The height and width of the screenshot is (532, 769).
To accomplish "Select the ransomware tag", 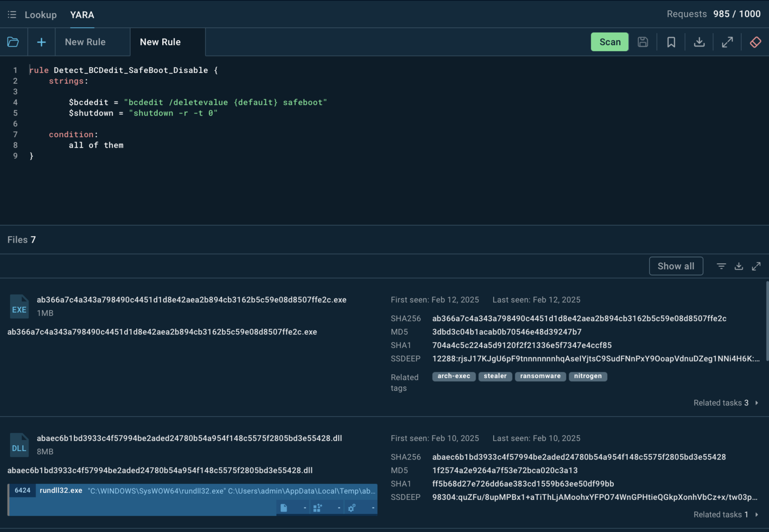I will [x=540, y=376].
